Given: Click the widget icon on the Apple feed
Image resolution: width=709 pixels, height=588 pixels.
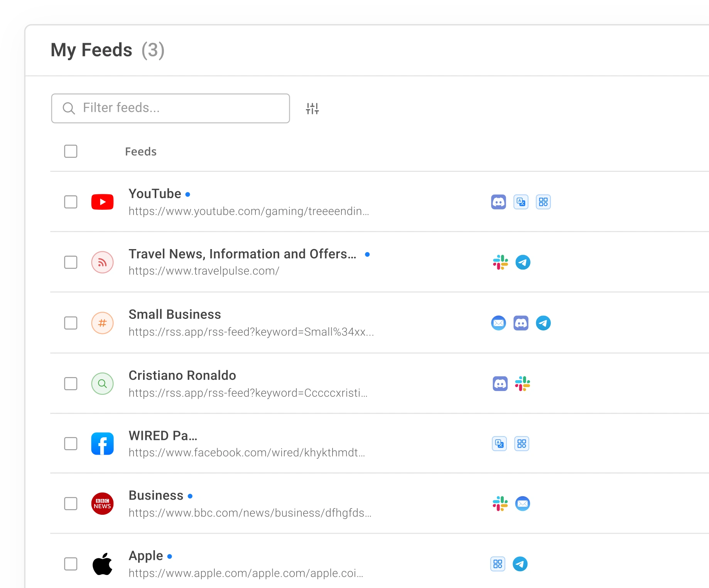Looking at the screenshot, I should (498, 564).
